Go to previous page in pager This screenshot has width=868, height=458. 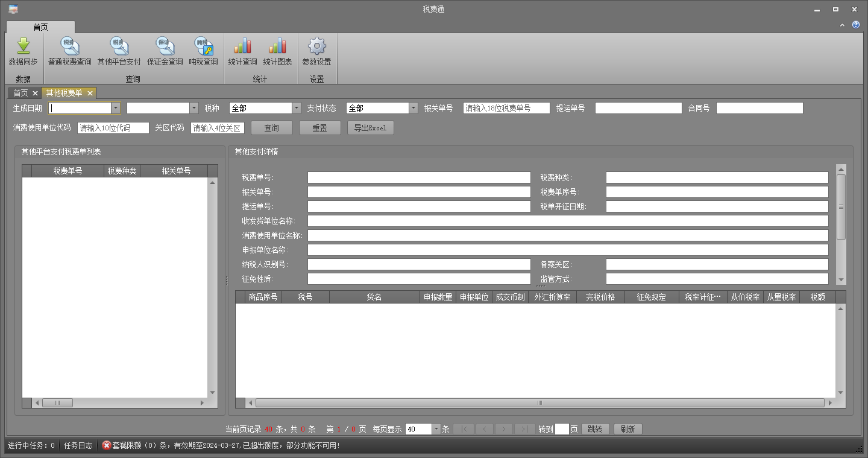pyautogui.click(x=485, y=429)
